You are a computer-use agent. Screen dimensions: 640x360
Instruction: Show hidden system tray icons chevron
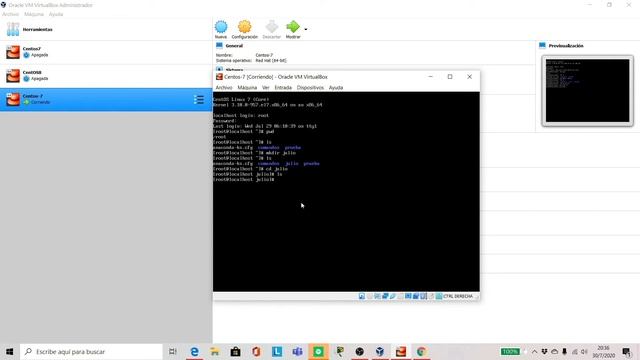(534, 351)
